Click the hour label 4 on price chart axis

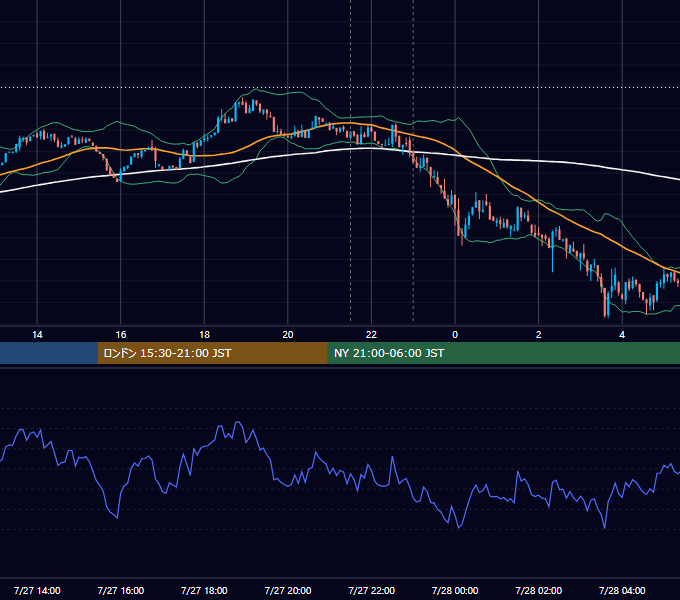pyautogui.click(x=622, y=335)
